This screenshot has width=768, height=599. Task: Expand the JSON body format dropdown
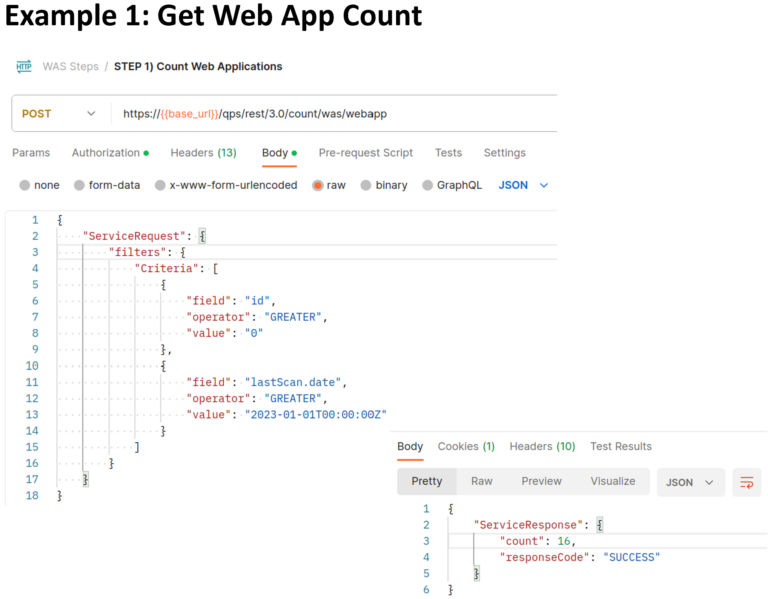coord(524,185)
